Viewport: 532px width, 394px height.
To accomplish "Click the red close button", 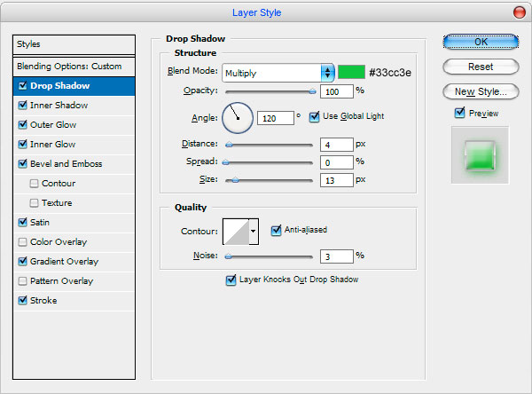I will pos(519,12).
